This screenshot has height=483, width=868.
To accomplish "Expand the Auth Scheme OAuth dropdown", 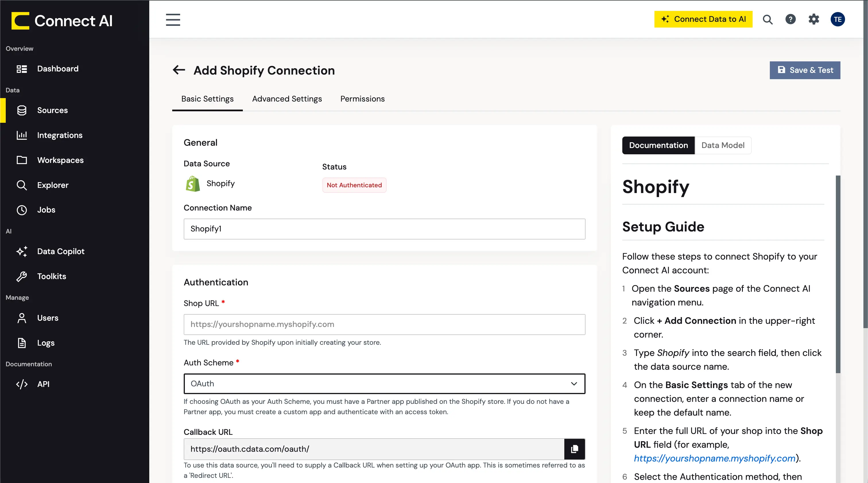I will [384, 384].
